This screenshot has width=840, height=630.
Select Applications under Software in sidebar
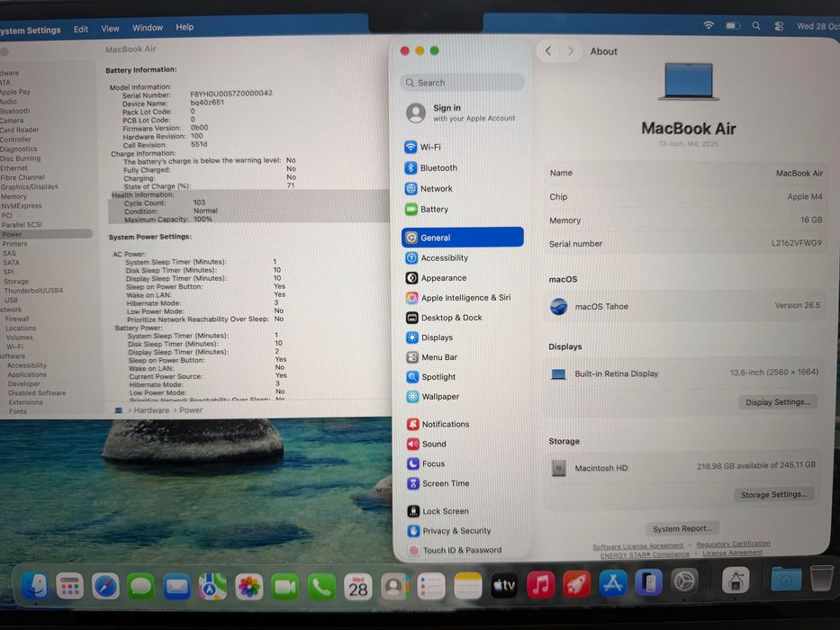point(27,374)
